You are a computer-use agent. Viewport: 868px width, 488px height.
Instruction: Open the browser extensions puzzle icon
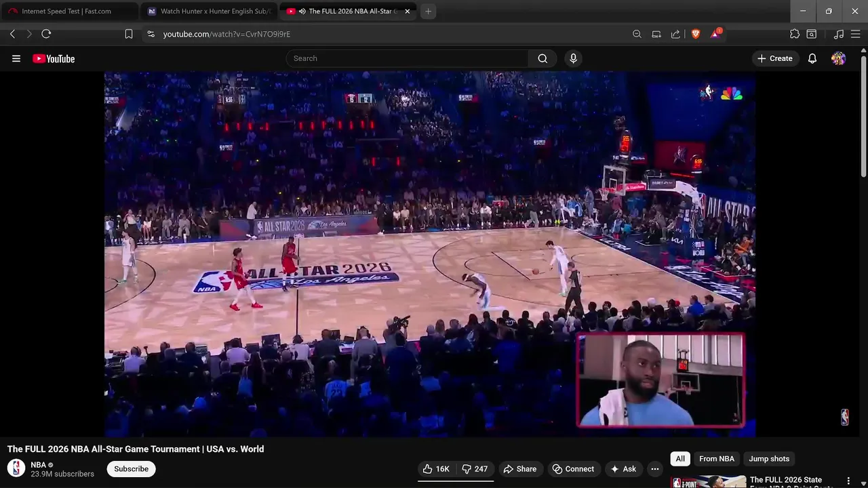click(795, 34)
